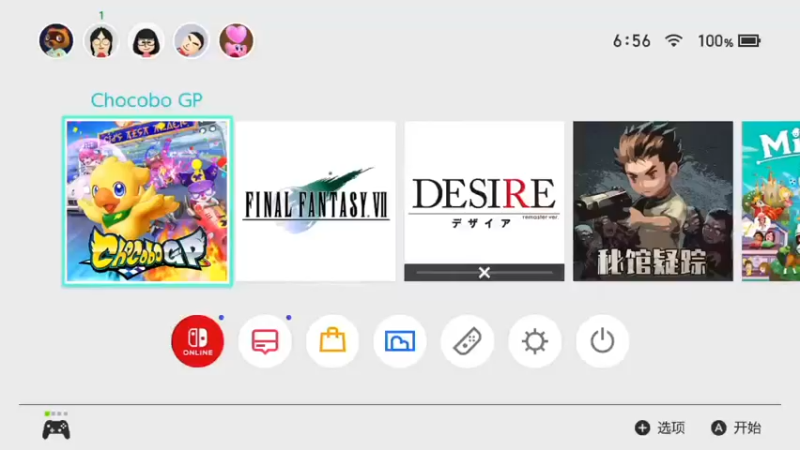Select the Final Fantasy VII game tile
800x450 pixels.
316,201
